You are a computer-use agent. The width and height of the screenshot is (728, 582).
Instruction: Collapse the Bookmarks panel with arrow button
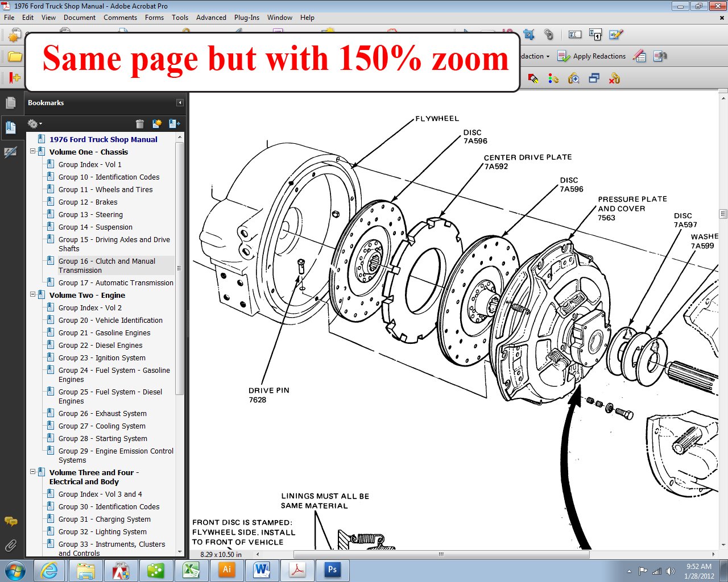coord(180,103)
